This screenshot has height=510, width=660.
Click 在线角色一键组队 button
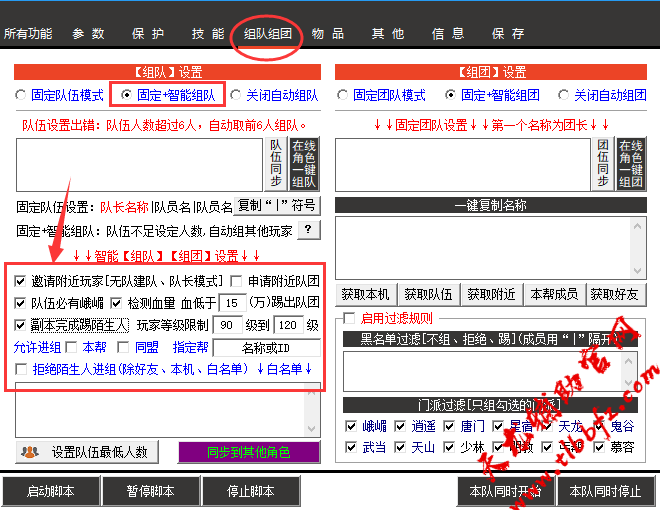304,164
